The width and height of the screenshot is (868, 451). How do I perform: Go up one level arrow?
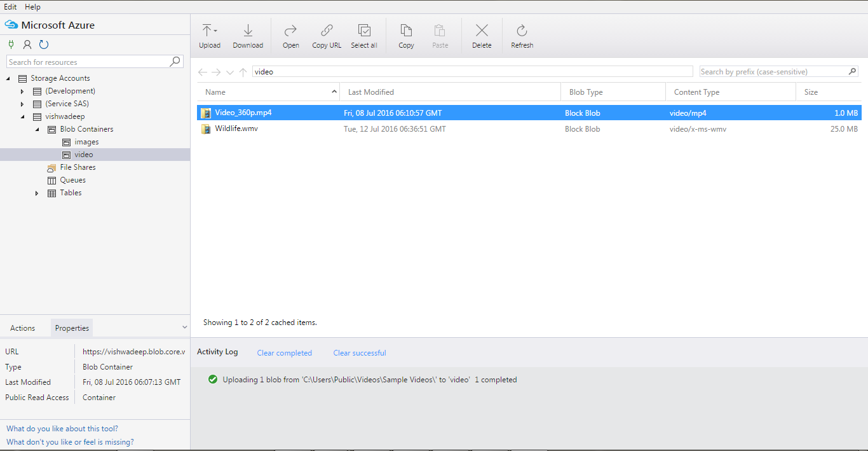pyautogui.click(x=243, y=72)
